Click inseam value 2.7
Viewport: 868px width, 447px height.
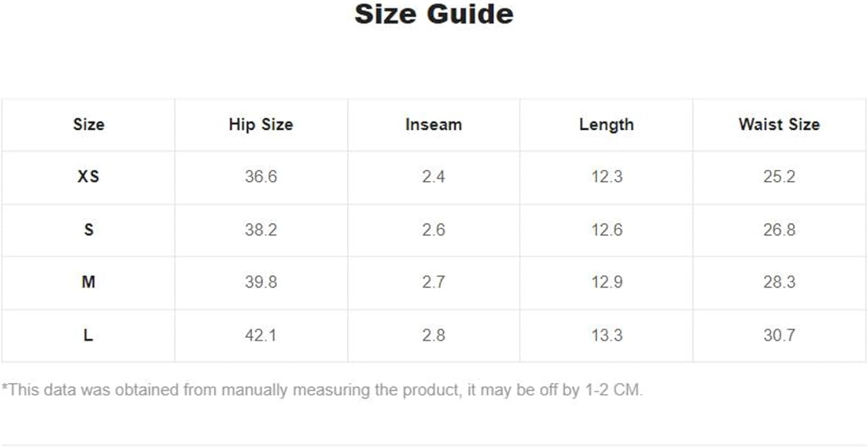click(x=433, y=282)
